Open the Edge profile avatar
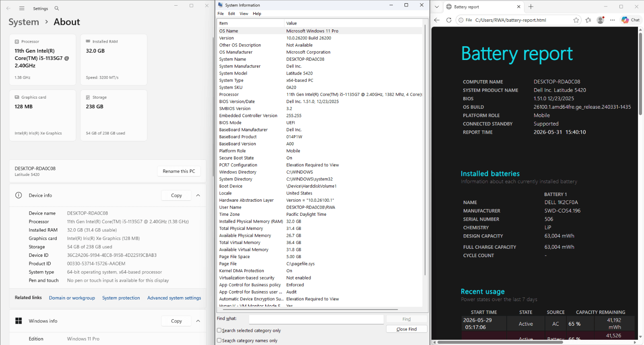 pyautogui.click(x=601, y=20)
